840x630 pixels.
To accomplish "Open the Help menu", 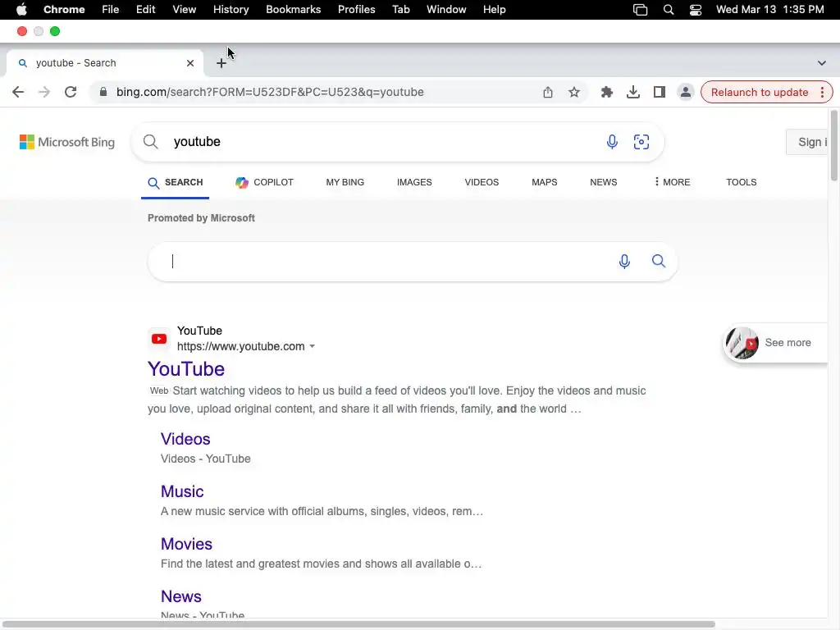I will pos(494,10).
